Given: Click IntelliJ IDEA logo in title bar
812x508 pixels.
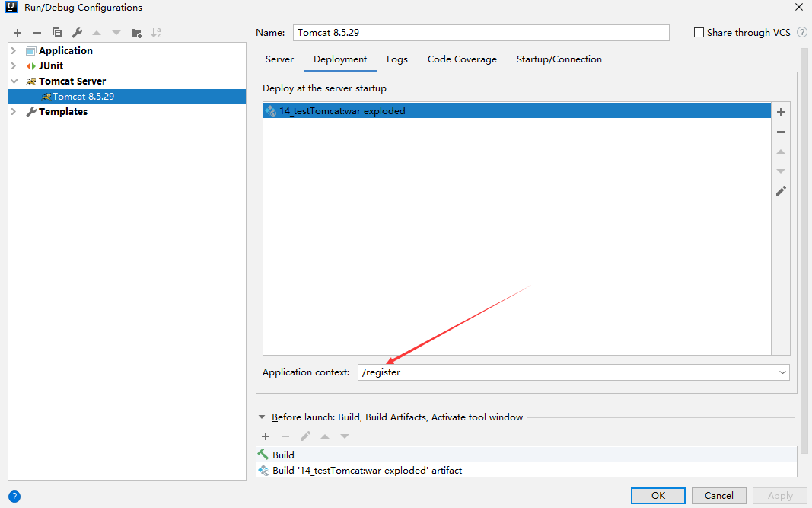Looking at the screenshot, I should pos(11,8).
